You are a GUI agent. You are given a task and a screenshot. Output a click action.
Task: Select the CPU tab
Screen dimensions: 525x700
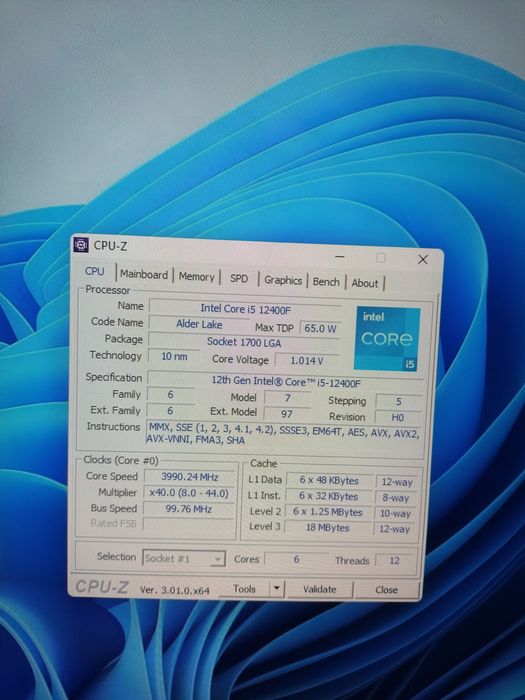(x=95, y=271)
